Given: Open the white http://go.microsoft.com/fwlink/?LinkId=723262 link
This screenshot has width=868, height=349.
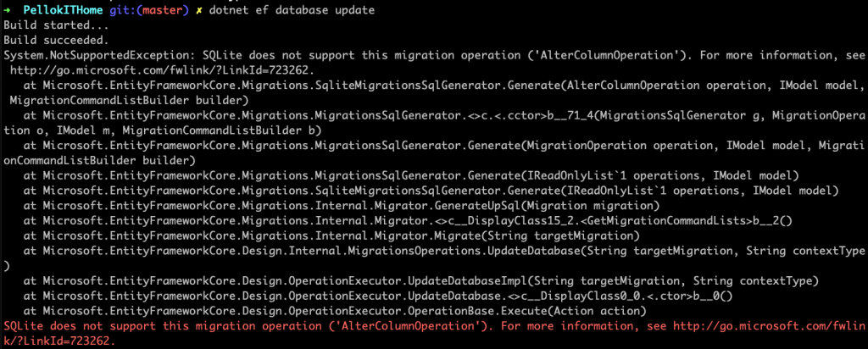Looking at the screenshot, I should pos(163,70).
